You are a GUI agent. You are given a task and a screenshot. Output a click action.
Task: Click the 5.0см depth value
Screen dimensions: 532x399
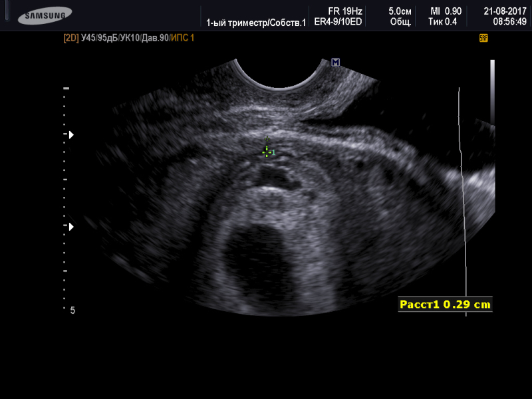[x=400, y=11]
